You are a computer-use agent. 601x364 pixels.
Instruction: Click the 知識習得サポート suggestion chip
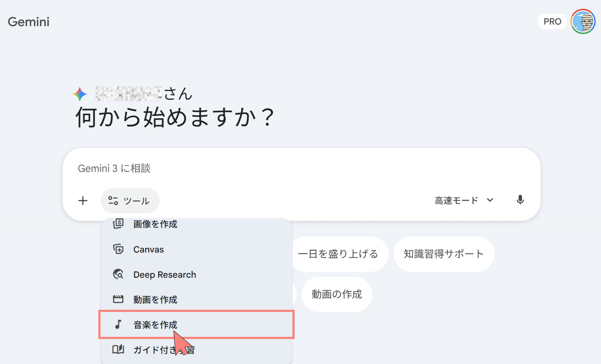click(x=444, y=254)
